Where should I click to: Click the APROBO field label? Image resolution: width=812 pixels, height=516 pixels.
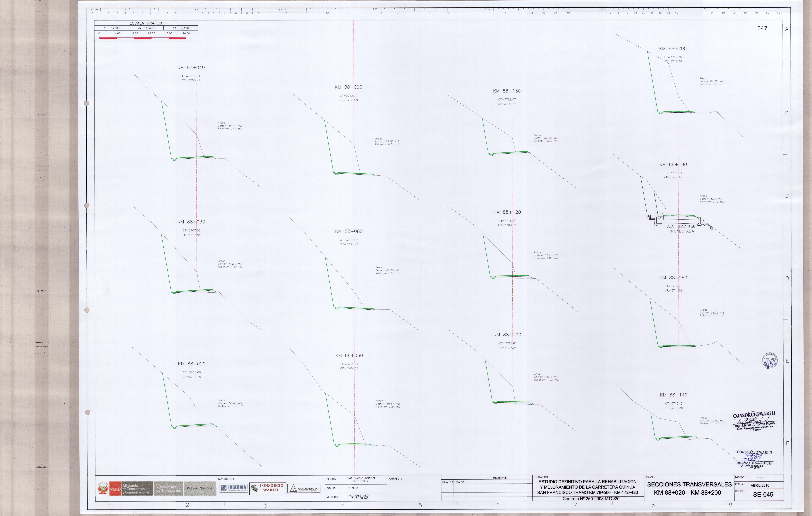coord(395,479)
